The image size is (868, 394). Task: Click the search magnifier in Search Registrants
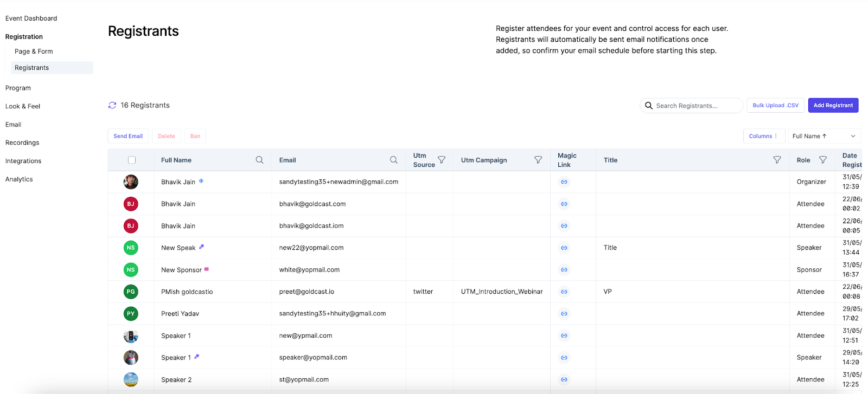pyautogui.click(x=648, y=106)
